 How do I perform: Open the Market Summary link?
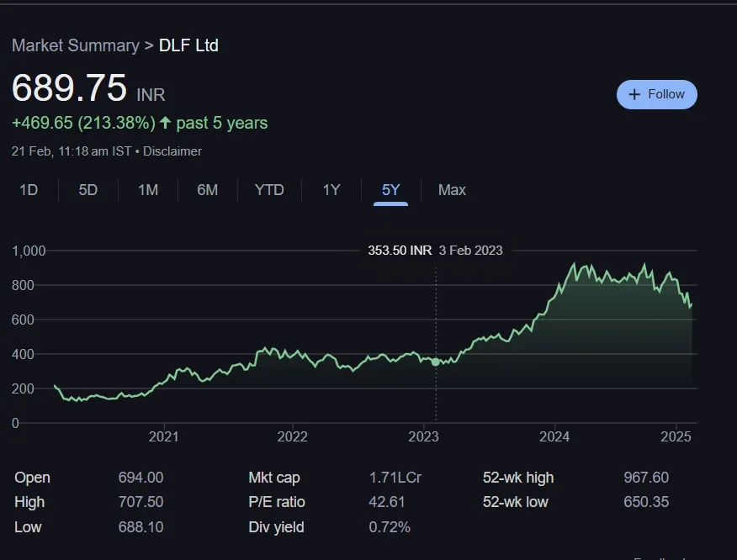[76, 45]
